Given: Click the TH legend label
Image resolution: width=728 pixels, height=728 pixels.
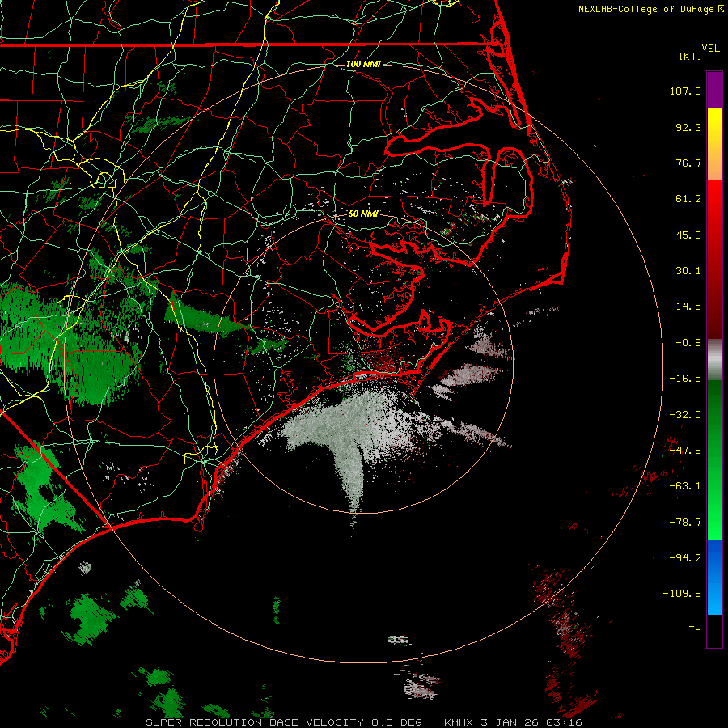Looking at the screenshot, I should [695, 630].
